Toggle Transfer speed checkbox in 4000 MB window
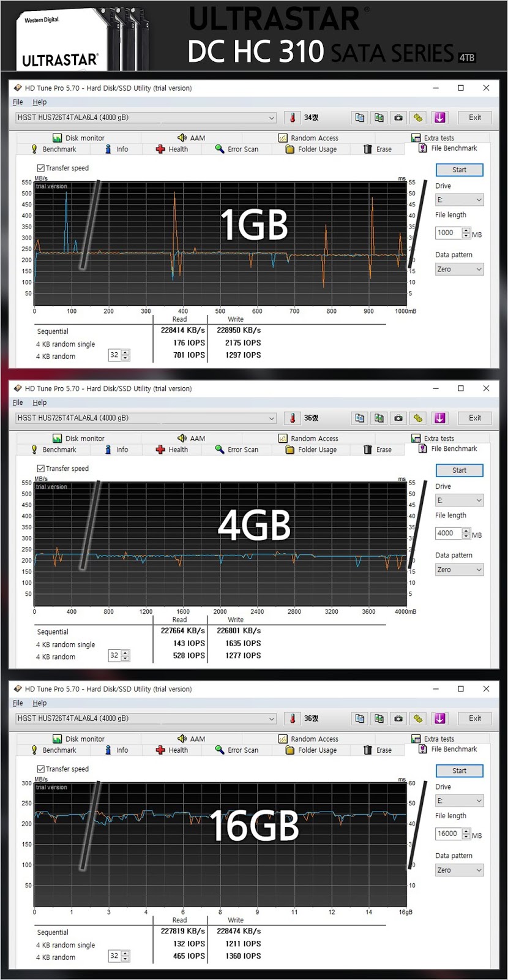 click(40, 469)
